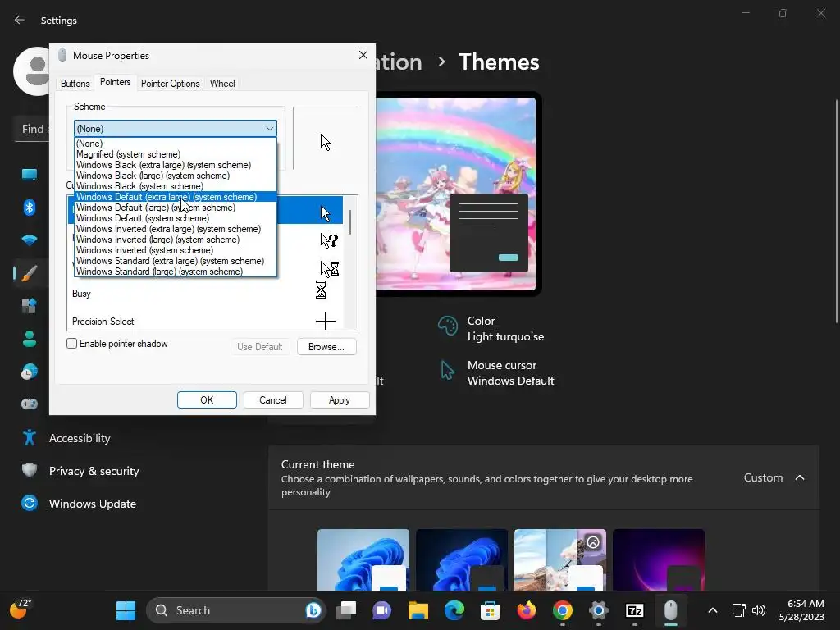Click the cursor list scrollbar
Viewport: 840px width, 630px height.
pos(350,222)
